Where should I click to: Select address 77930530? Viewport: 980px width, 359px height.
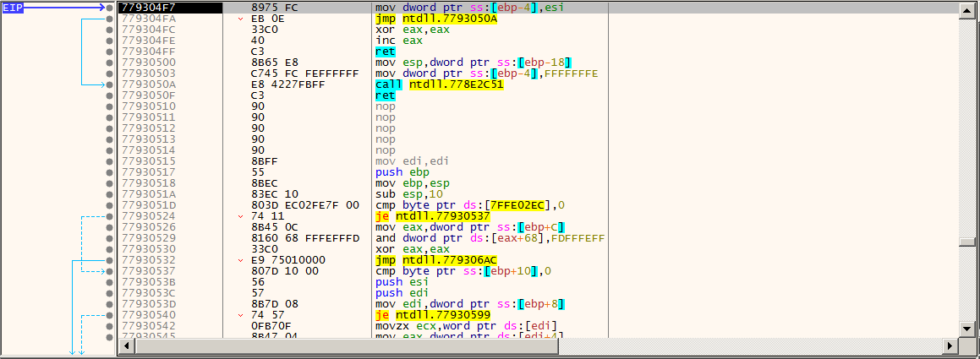click(x=149, y=249)
